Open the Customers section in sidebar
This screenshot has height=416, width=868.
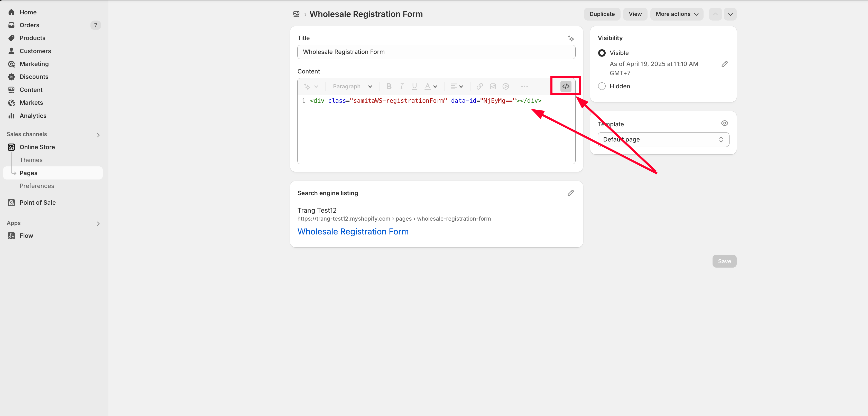35,51
